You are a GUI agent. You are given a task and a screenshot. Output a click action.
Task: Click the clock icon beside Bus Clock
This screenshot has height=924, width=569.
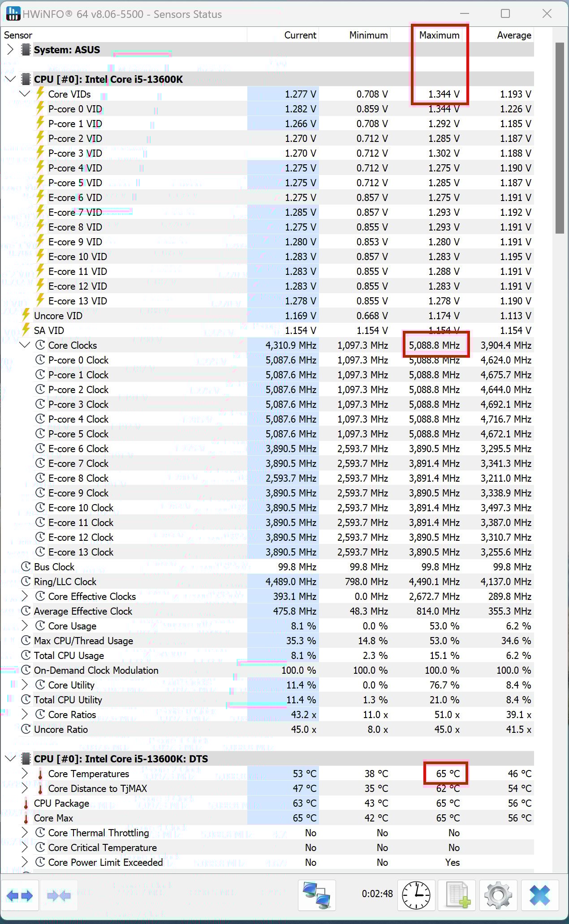point(26,567)
